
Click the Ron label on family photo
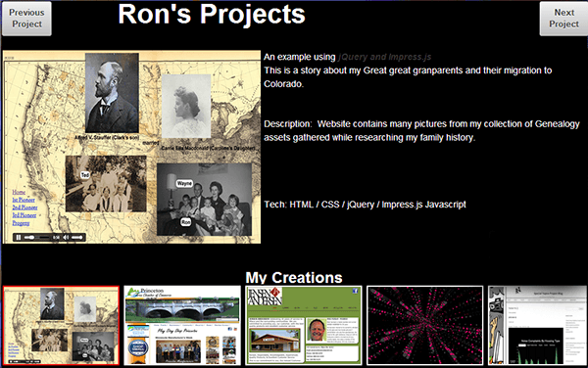(185, 222)
